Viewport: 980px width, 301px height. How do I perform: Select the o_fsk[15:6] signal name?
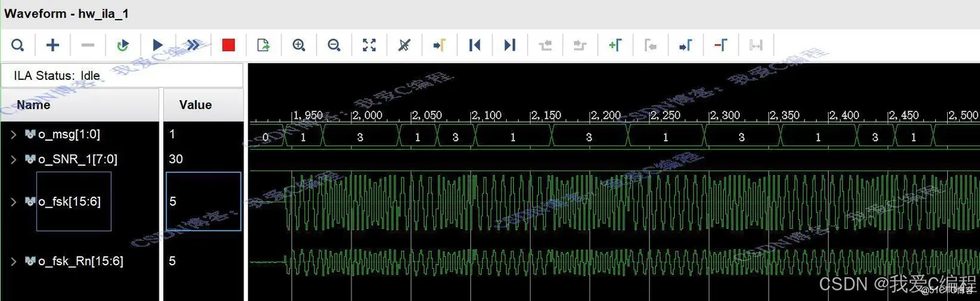point(69,202)
